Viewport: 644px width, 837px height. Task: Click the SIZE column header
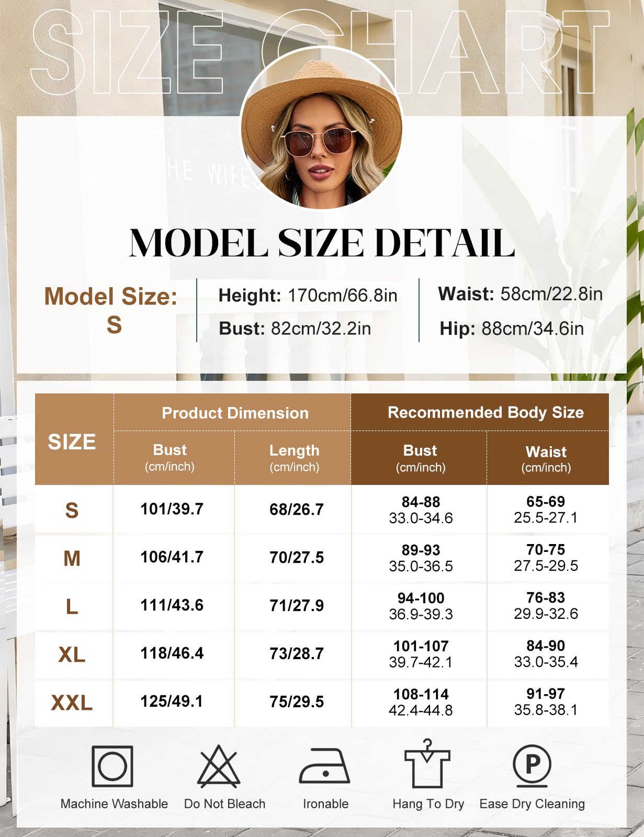point(72,442)
